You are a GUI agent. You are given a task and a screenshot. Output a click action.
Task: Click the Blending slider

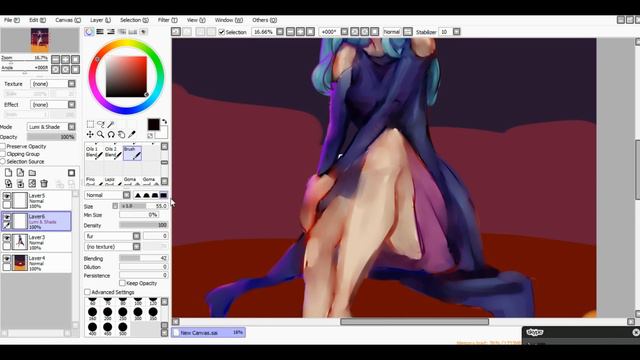143,258
